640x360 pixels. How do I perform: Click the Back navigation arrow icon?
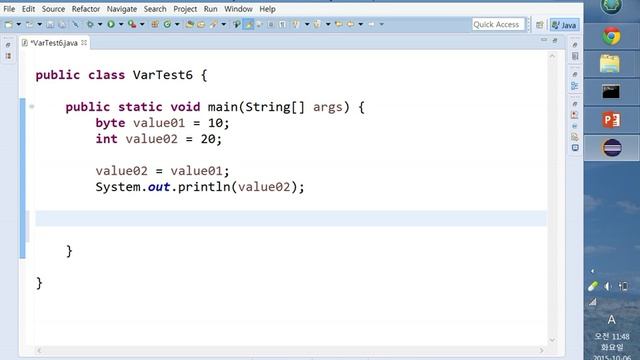(350, 24)
